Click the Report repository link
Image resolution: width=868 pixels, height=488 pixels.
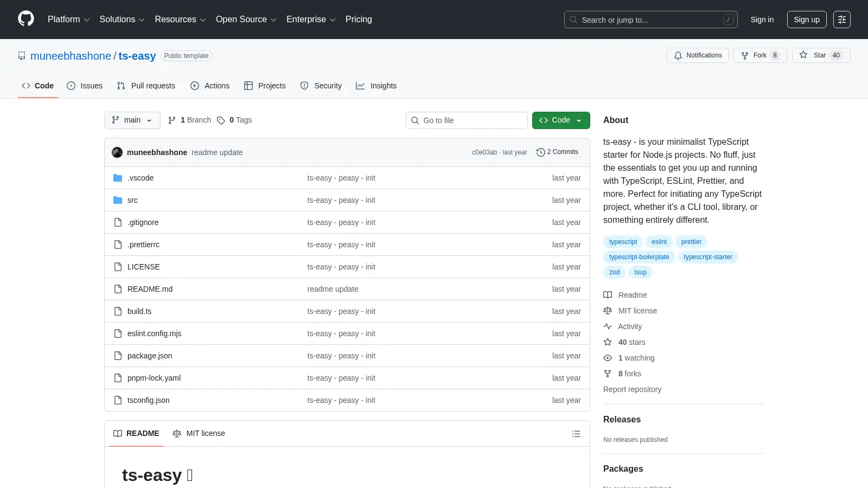[x=632, y=389]
